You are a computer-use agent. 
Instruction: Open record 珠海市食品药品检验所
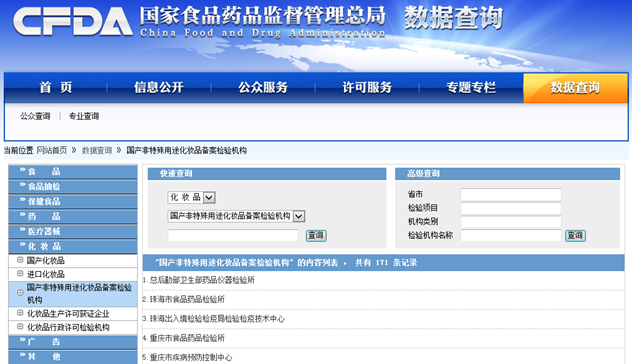pyautogui.click(x=187, y=300)
